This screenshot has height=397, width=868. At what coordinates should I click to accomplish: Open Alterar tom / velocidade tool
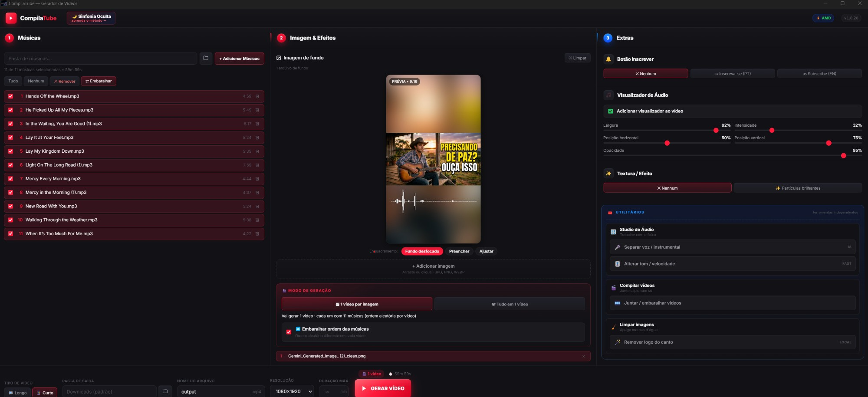(x=733, y=264)
